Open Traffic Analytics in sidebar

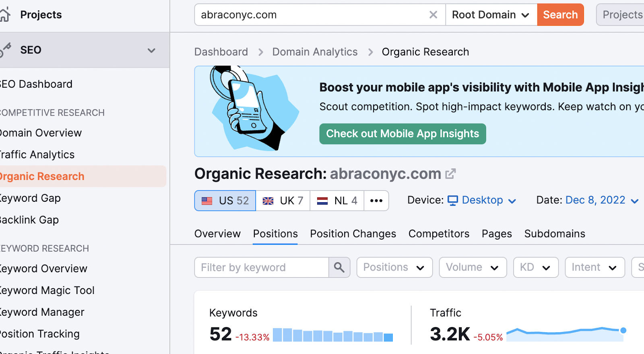coord(37,155)
